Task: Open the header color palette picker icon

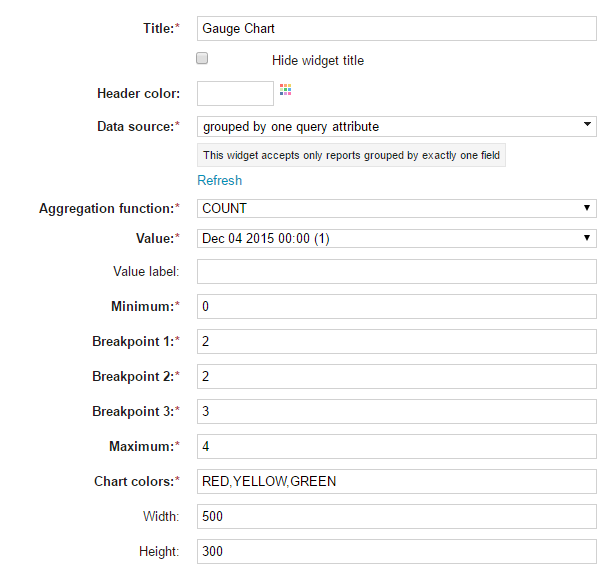Action: 285,90
